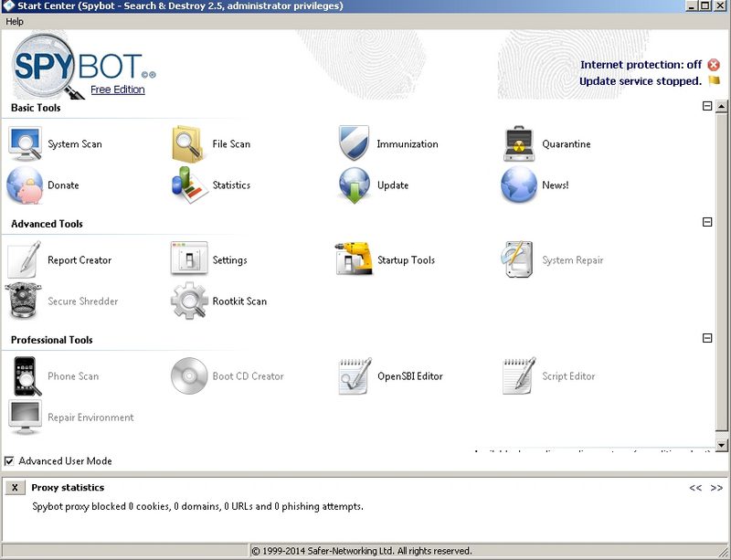731x560 pixels.
Task: Launch File Scan magnifier folder icon
Action: (x=188, y=143)
